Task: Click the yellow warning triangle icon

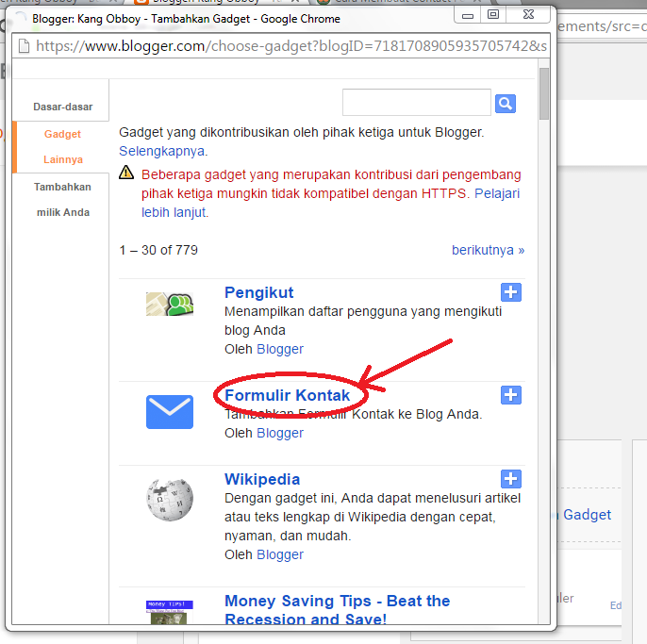Action: click(x=126, y=173)
